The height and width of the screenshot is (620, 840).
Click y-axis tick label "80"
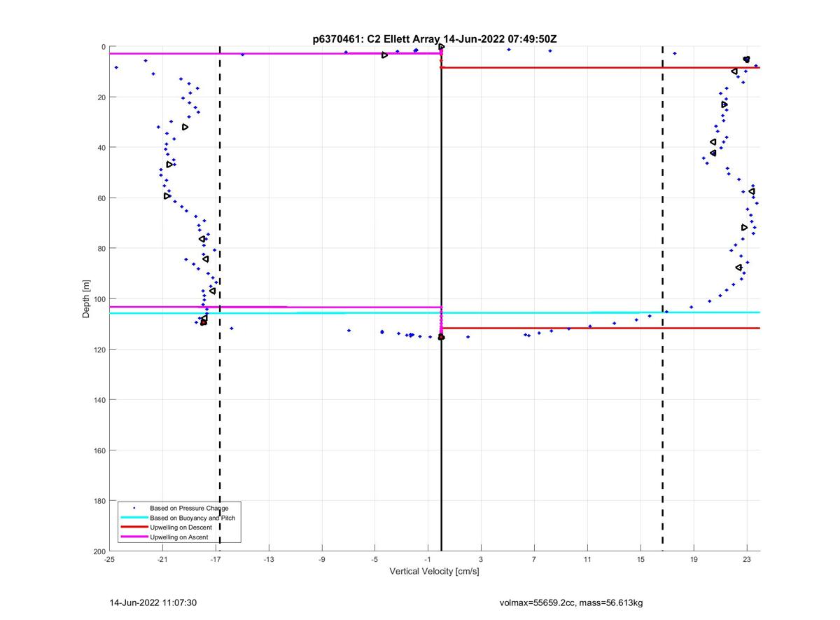point(101,249)
